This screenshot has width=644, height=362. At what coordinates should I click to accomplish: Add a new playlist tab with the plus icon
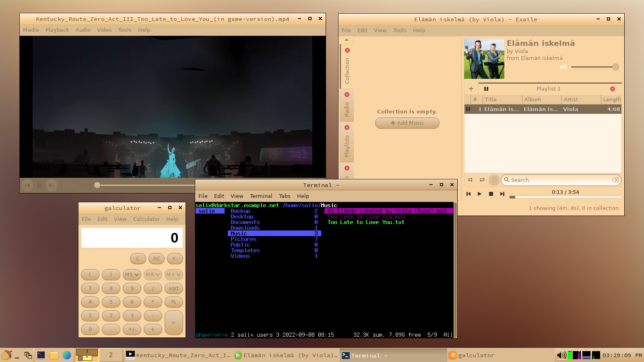[x=471, y=88]
